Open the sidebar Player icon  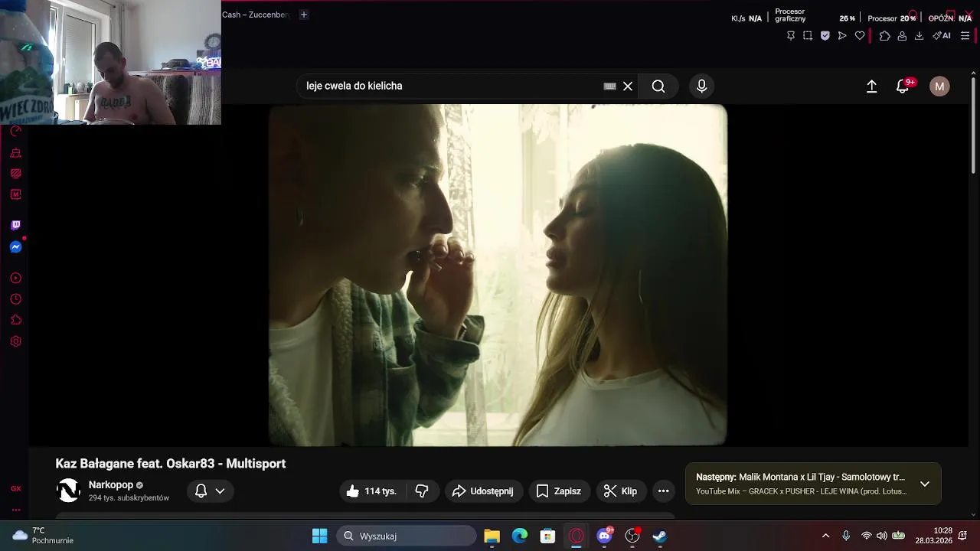pyautogui.click(x=15, y=278)
